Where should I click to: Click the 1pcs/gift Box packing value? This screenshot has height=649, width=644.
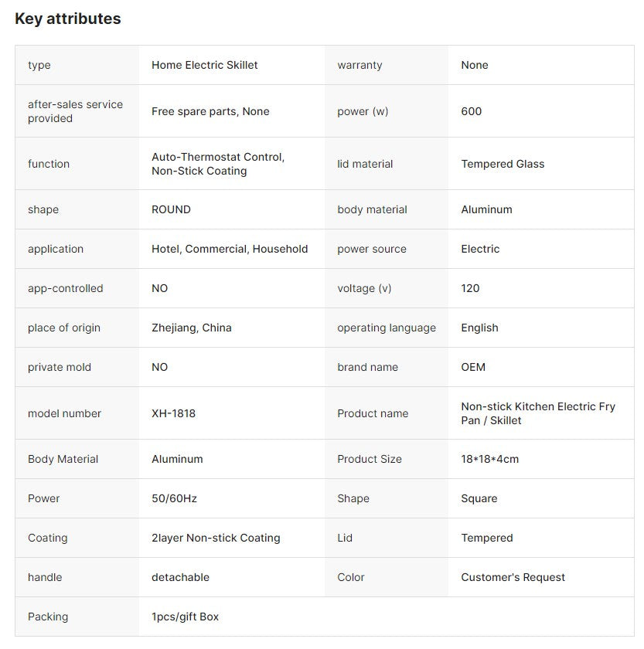[185, 617]
